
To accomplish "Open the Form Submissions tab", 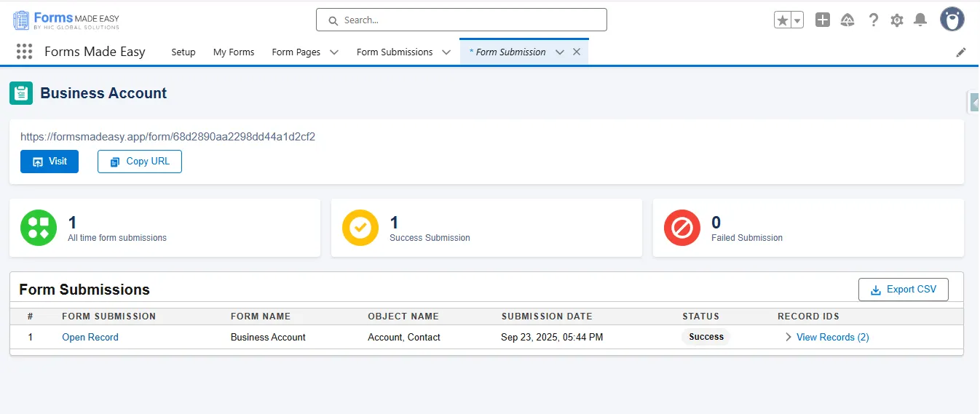I will [x=395, y=52].
